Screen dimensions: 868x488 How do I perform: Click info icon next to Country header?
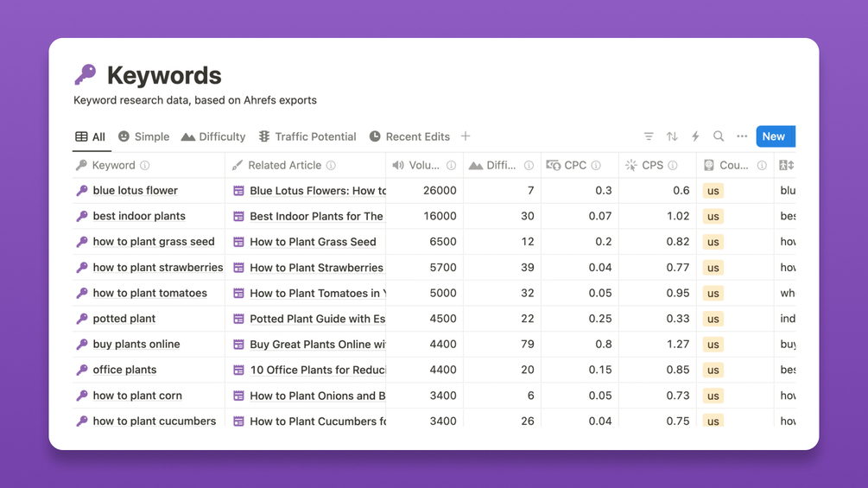point(762,165)
